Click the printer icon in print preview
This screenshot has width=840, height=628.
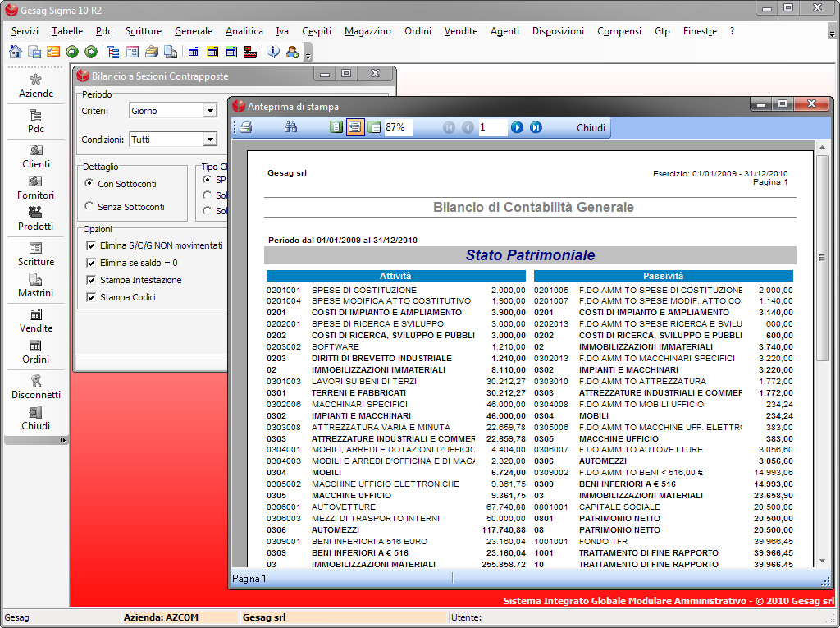pos(246,127)
